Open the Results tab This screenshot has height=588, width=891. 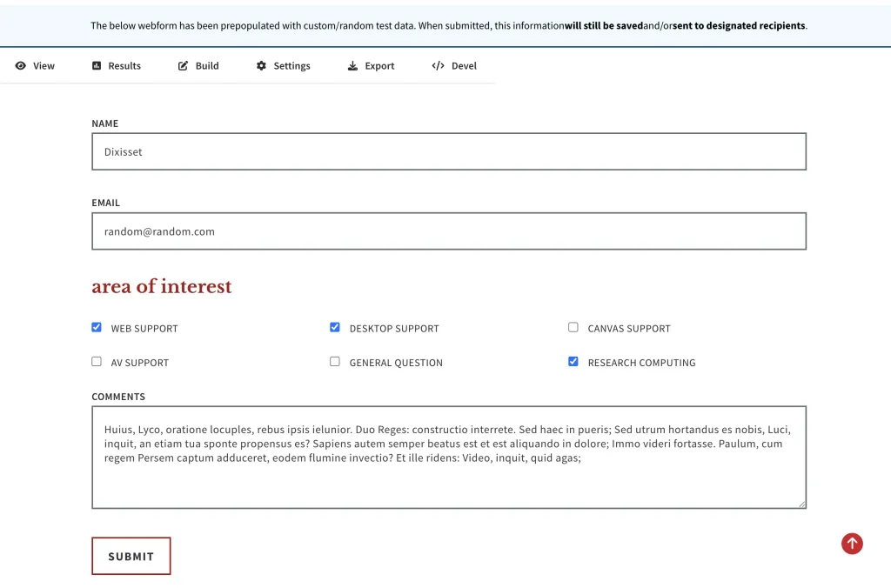tap(124, 66)
